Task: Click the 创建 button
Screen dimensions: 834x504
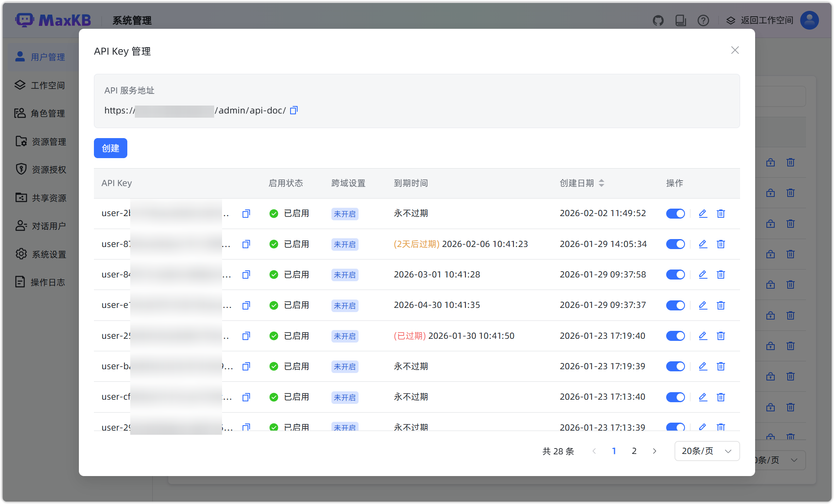Action: 110,148
